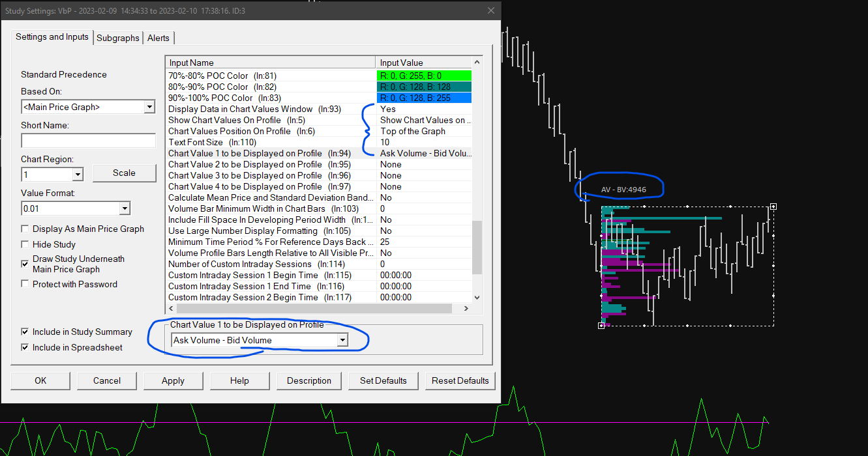Click into the Short Name field
Image resolution: width=868 pixels, height=456 pixels.
[88, 141]
